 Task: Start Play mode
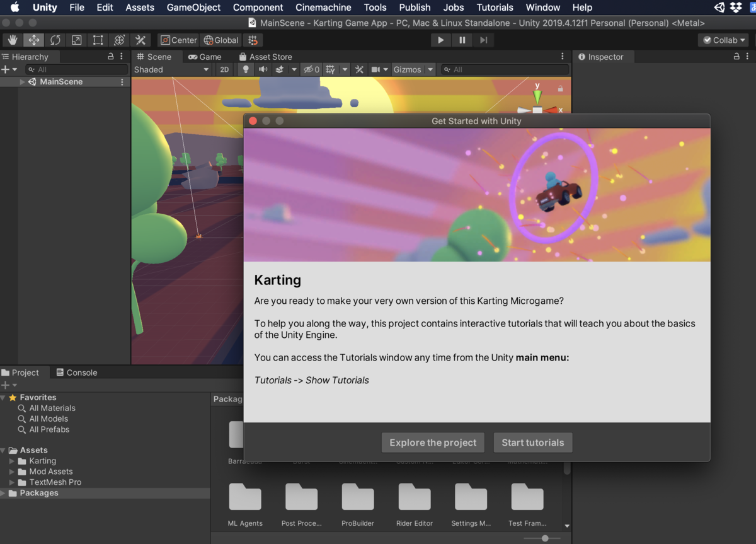click(x=441, y=40)
